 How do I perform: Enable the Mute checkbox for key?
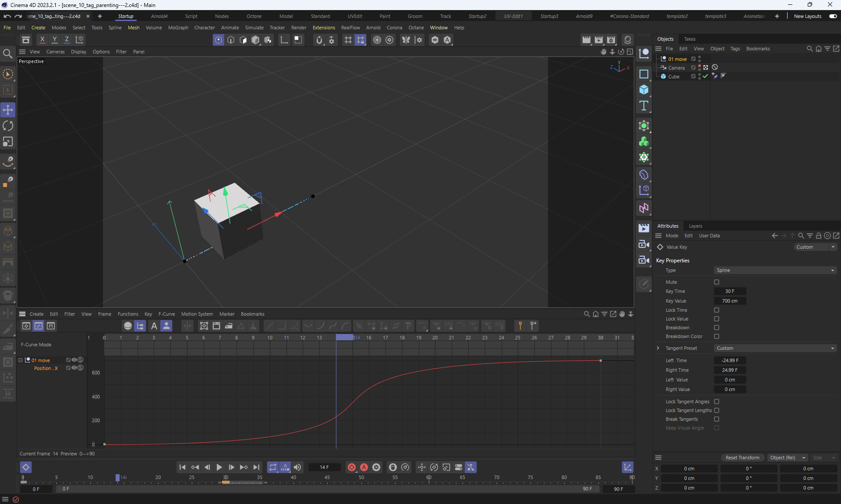point(717,282)
